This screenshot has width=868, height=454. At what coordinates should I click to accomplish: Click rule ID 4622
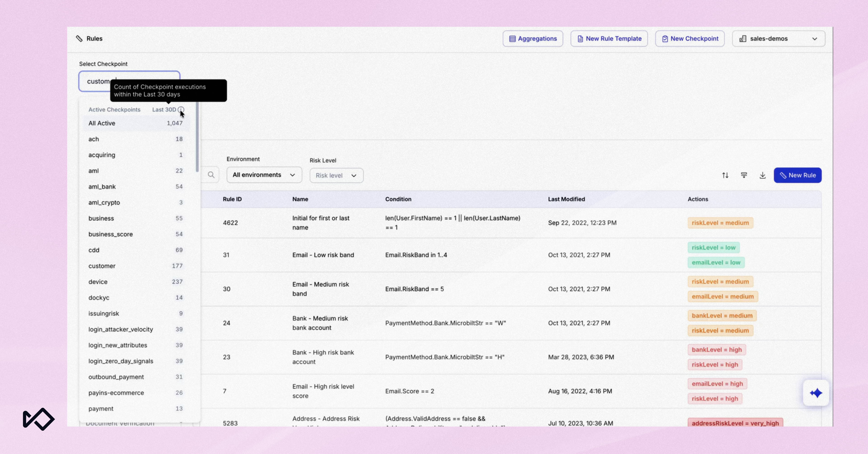231,223
